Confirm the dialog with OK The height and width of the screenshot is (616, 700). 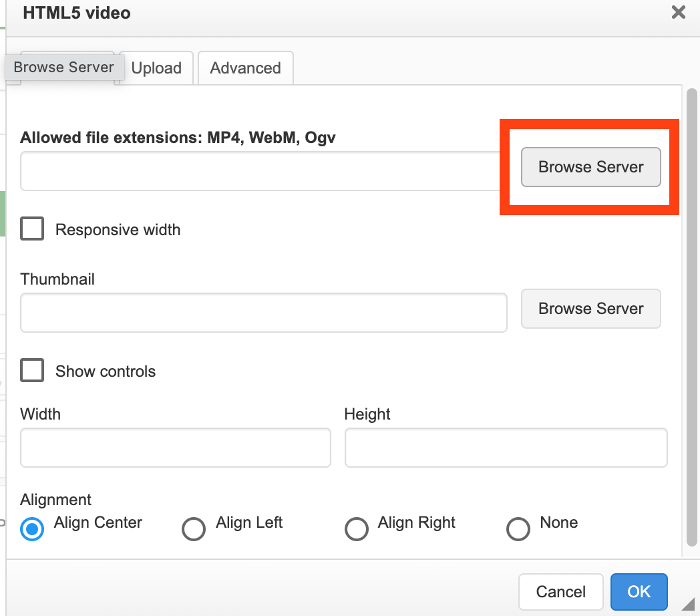coord(639,591)
